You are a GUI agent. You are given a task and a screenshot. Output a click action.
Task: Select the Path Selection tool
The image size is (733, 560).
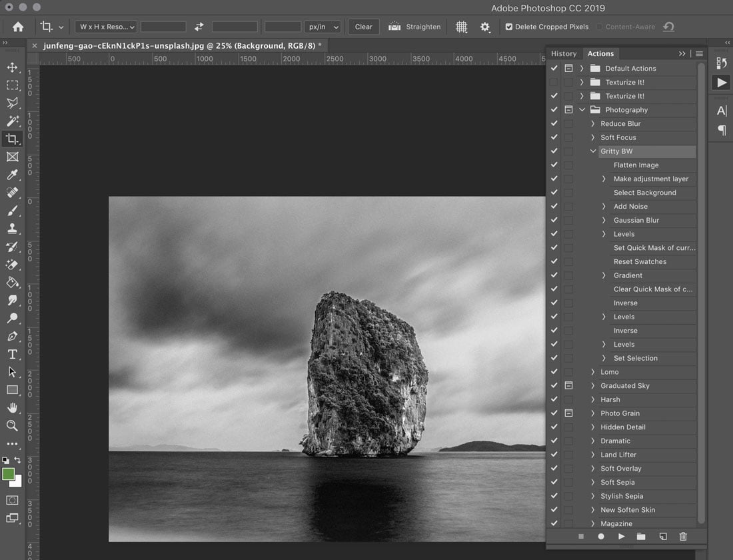click(12, 372)
